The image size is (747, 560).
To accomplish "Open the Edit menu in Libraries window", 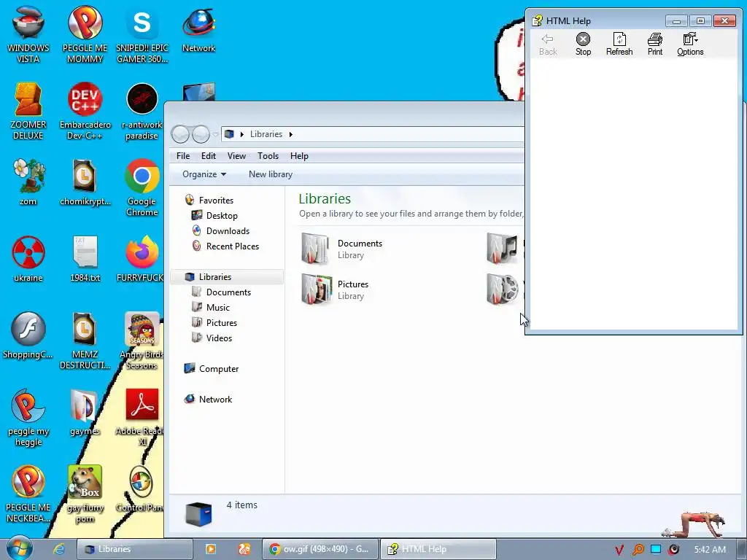I will coord(208,156).
